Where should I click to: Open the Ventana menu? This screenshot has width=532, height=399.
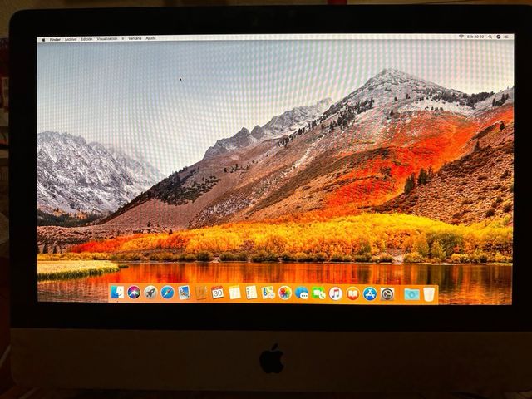click(x=135, y=39)
